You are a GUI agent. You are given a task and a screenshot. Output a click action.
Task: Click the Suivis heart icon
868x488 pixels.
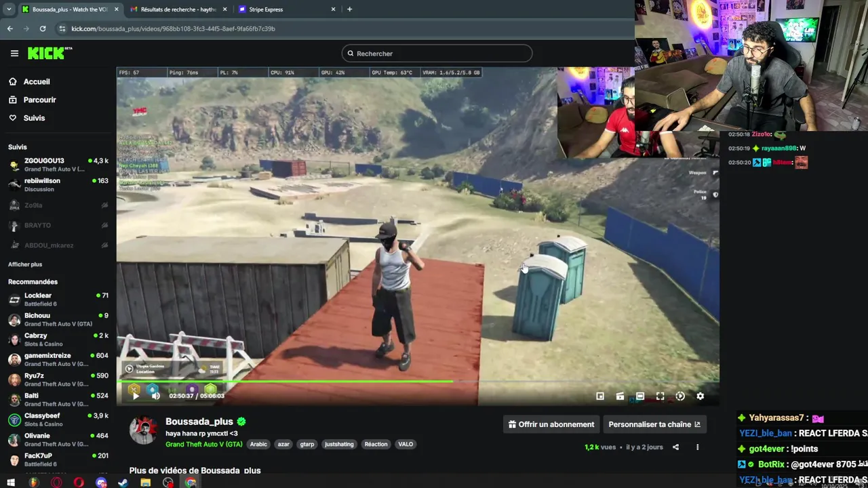13,118
